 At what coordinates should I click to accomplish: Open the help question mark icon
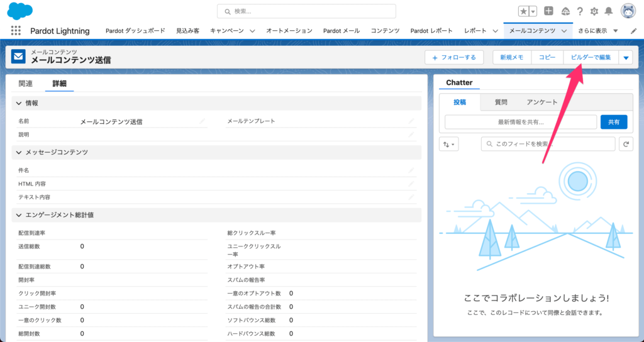579,11
